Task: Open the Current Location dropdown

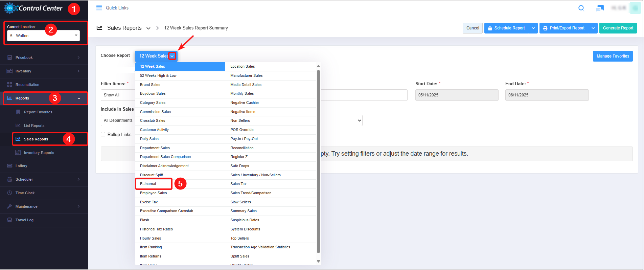Action: pyautogui.click(x=43, y=36)
